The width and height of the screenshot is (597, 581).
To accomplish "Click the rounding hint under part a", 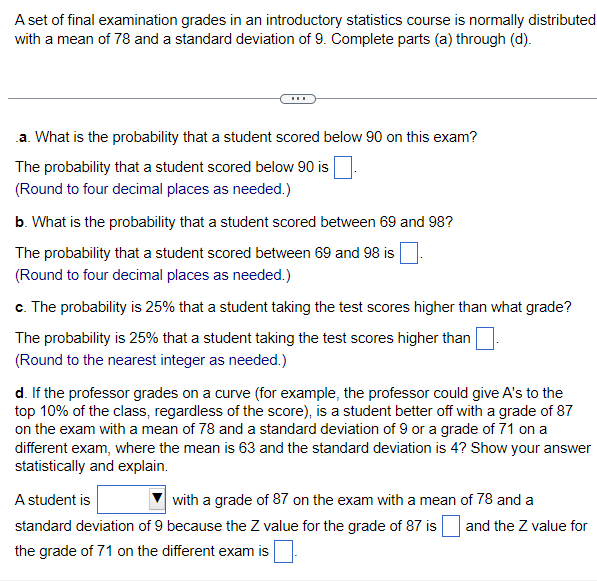I will [153, 189].
